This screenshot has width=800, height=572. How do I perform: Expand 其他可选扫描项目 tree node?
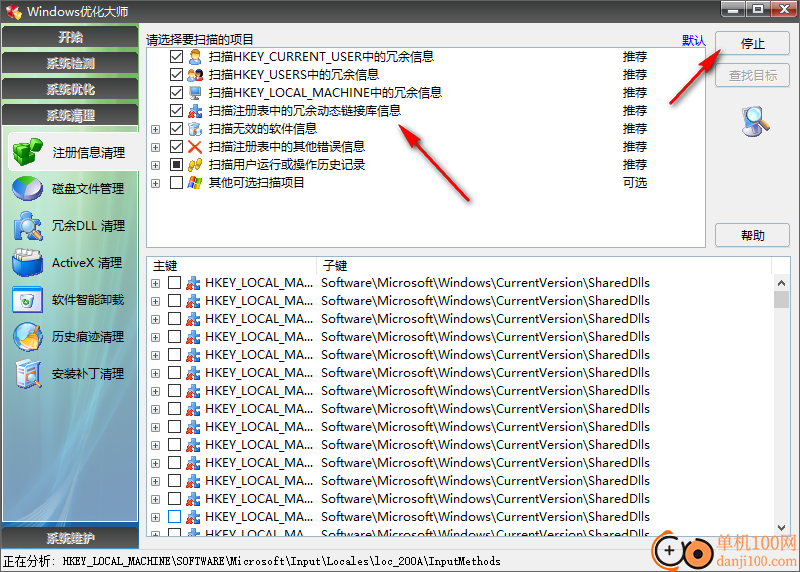coord(156,183)
